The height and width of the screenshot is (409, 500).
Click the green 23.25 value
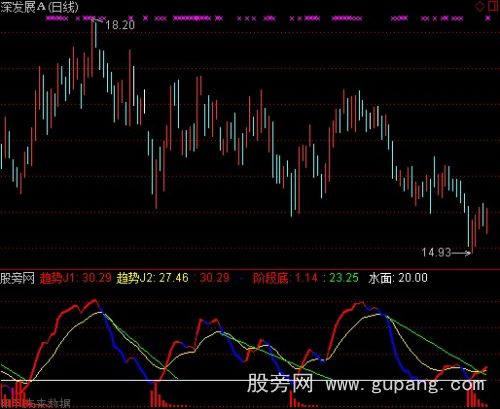[x=344, y=278]
